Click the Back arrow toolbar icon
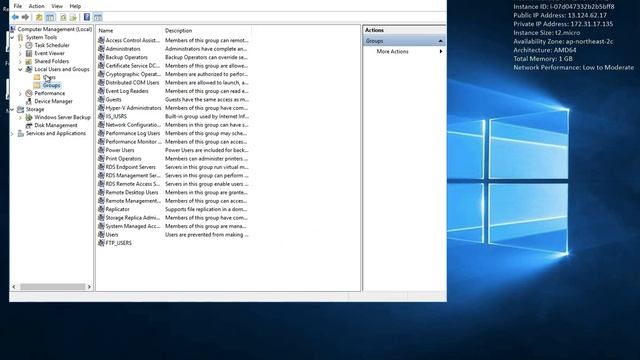The width and height of the screenshot is (640, 360). pyautogui.click(x=15, y=17)
